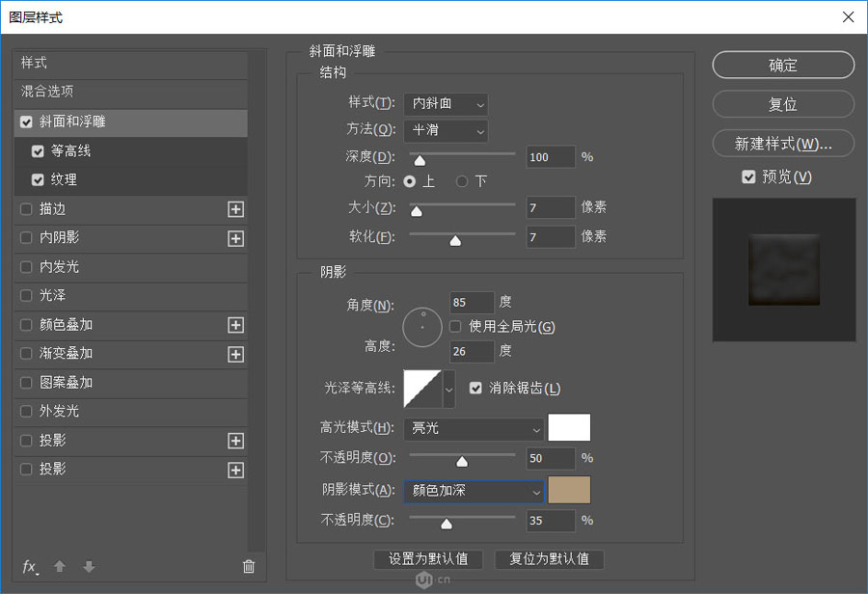The width and height of the screenshot is (868, 594).
Task: Enable the 使用全局光 checkbox
Action: click(x=454, y=326)
